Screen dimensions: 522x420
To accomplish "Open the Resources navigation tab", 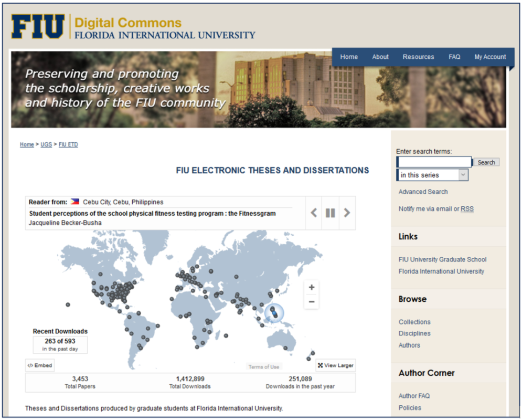I will coord(419,57).
